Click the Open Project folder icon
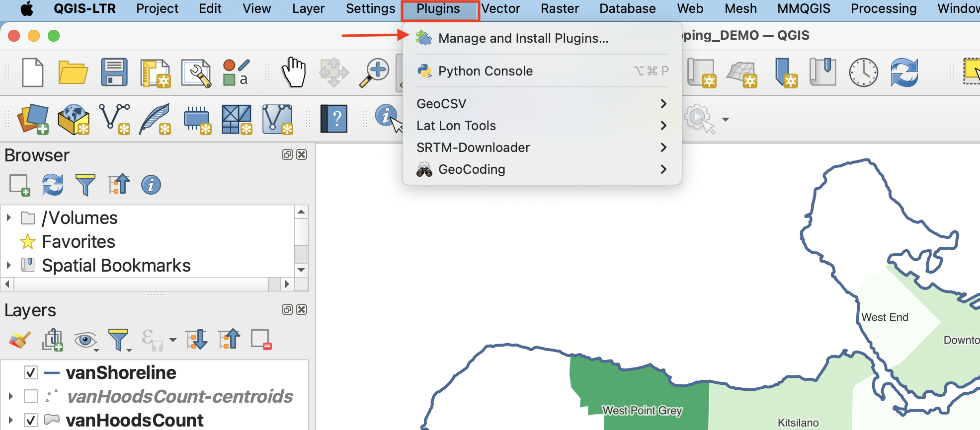980x430 pixels. (73, 72)
